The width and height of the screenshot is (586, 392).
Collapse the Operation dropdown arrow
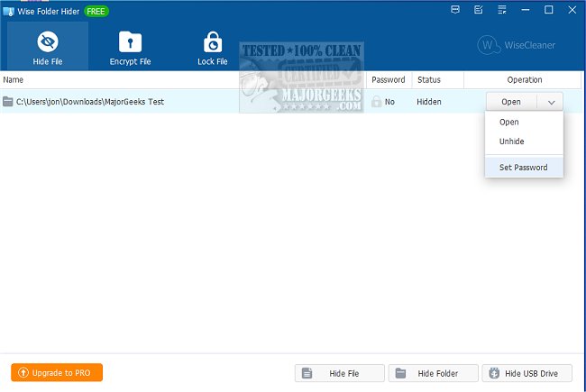coord(551,102)
